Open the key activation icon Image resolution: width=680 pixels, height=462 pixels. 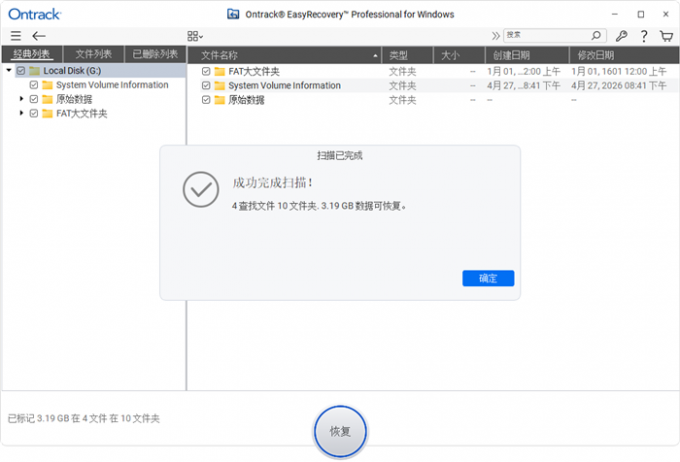click(x=621, y=36)
